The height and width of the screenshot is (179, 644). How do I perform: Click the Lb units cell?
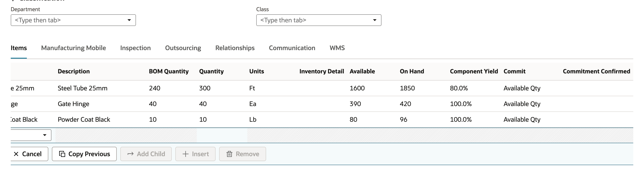click(253, 120)
